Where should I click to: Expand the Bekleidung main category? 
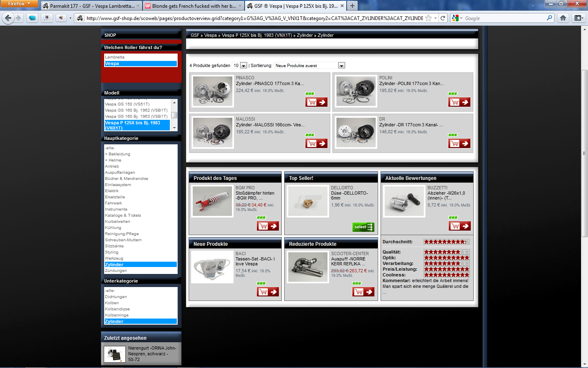pyautogui.click(x=118, y=154)
